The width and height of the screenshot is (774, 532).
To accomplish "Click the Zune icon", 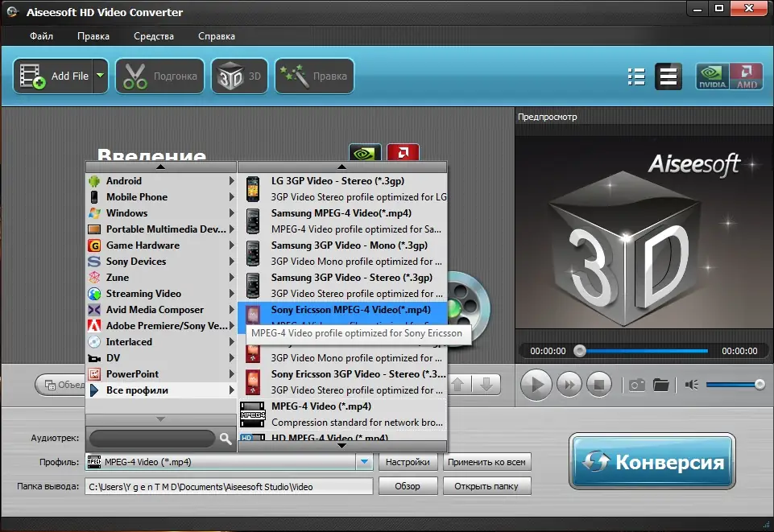I will (93, 278).
